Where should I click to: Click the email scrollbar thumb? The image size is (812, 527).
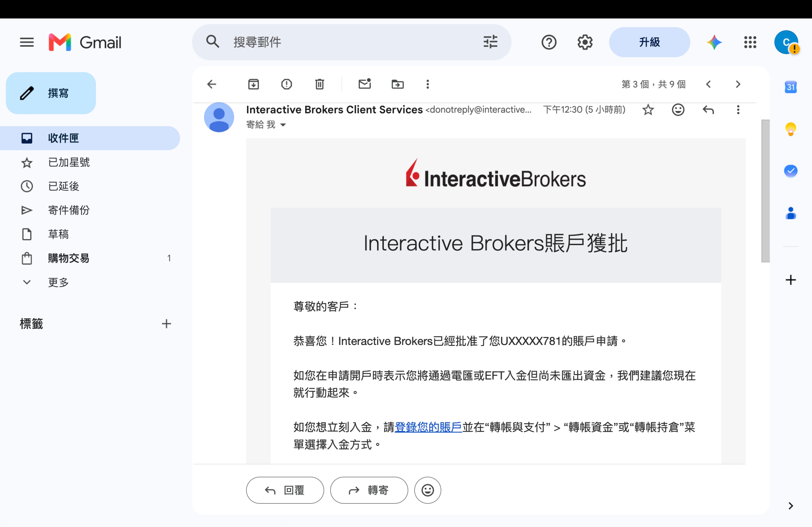[765, 191]
